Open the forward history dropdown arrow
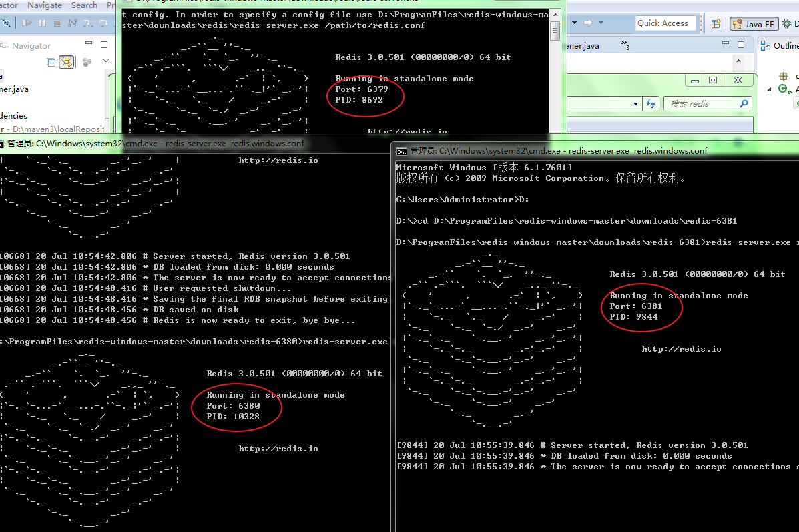Screen dimensions: 799x532 coord(601,23)
